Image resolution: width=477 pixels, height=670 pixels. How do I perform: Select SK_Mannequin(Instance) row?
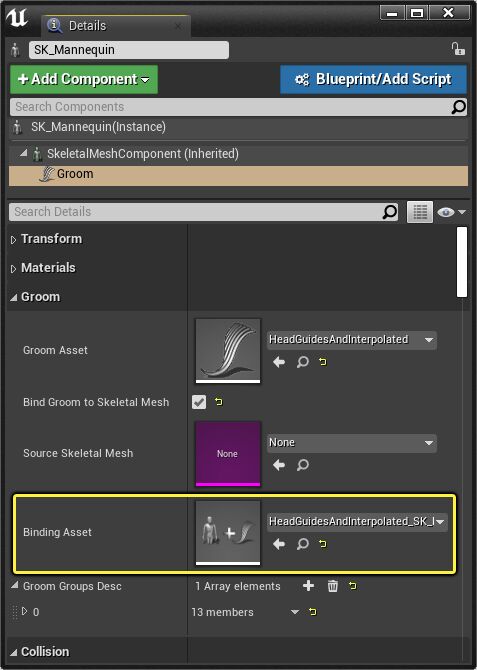click(238, 127)
